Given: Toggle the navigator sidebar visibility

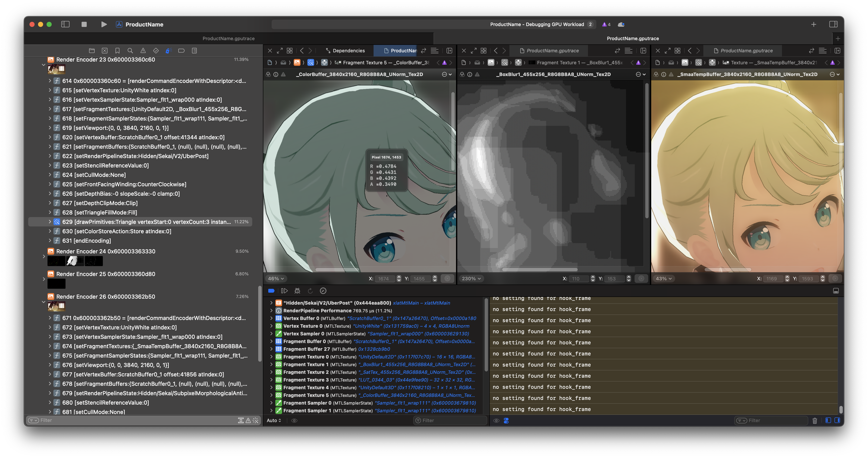Looking at the screenshot, I should click(x=65, y=24).
